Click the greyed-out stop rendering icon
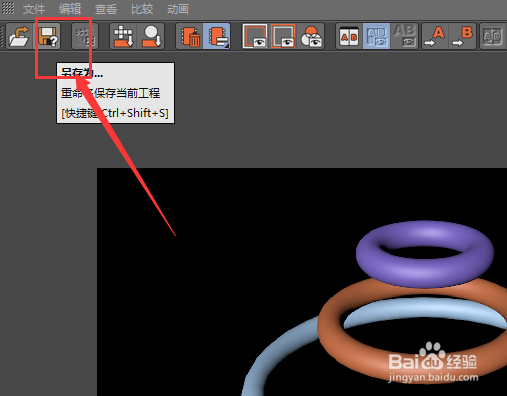This screenshot has height=396, width=507. tap(85, 36)
